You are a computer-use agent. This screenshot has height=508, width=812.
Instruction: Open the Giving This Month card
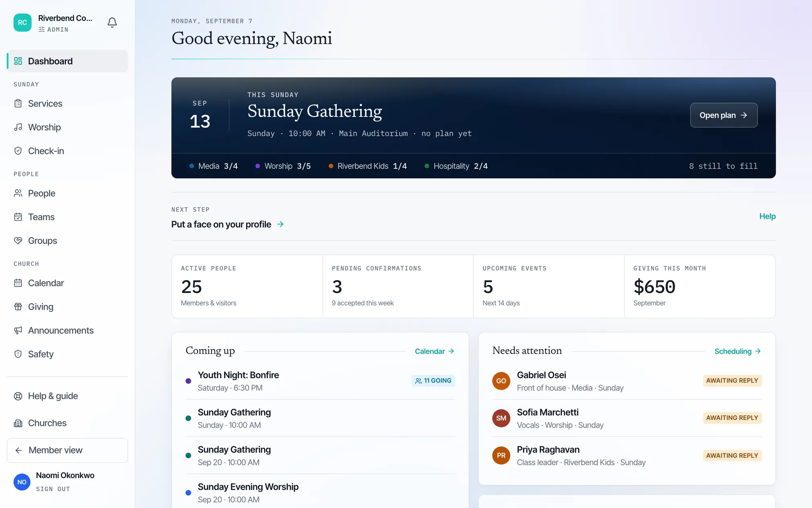(700, 286)
